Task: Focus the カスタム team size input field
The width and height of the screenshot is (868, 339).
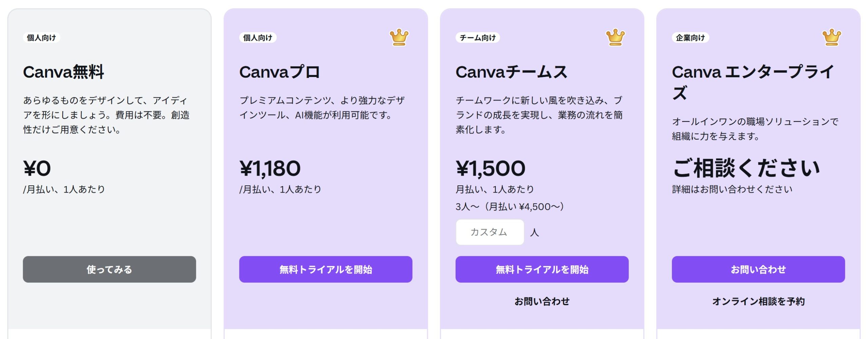Action: (490, 232)
